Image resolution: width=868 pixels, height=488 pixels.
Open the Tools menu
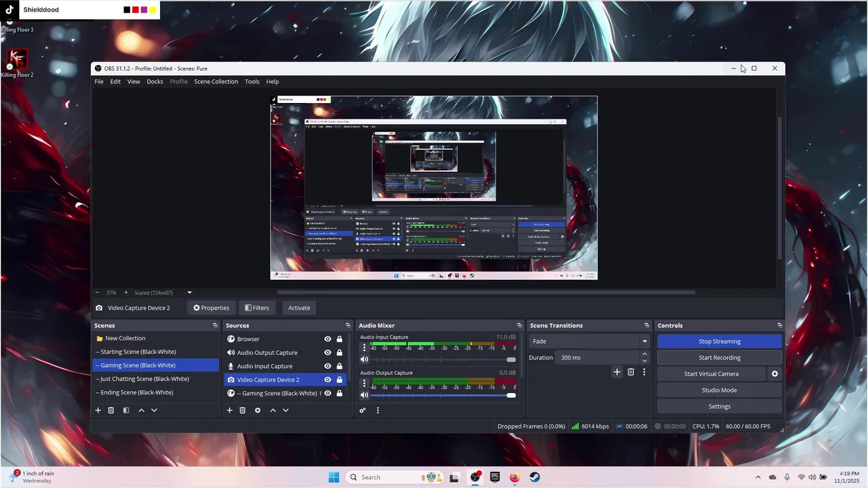pos(252,81)
